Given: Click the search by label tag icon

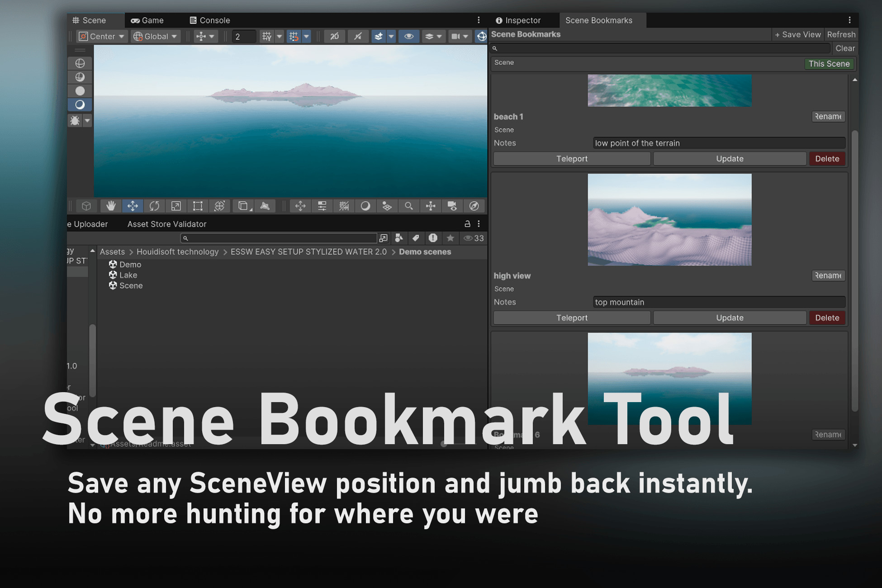Looking at the screenshot, I should click(416, 238).
